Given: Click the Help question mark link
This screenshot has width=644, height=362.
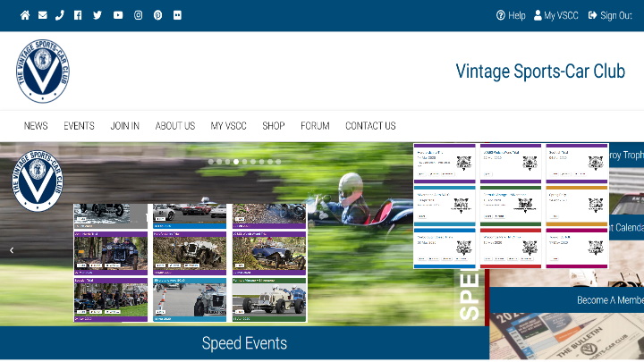Looking at the screenshot, I should pos(511,15).
